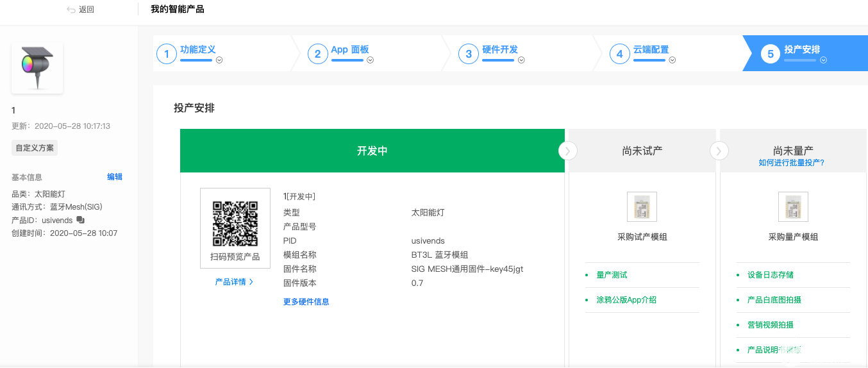868x368 pixels.
Task: Click the 品类:太阳能灯 text
Action: [x=38, y=194]
